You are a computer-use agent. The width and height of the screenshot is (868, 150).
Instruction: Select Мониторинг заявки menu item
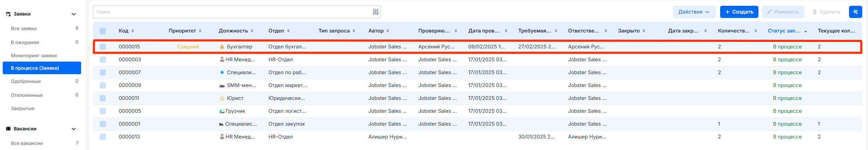[x=34, y=56]
